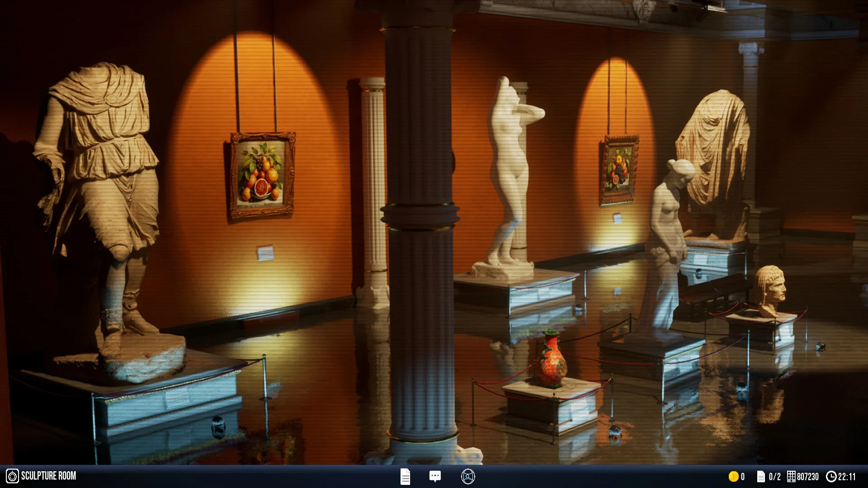Click the 0/2 documents counter icon
The image size is (868, 488).
[761, 476]
